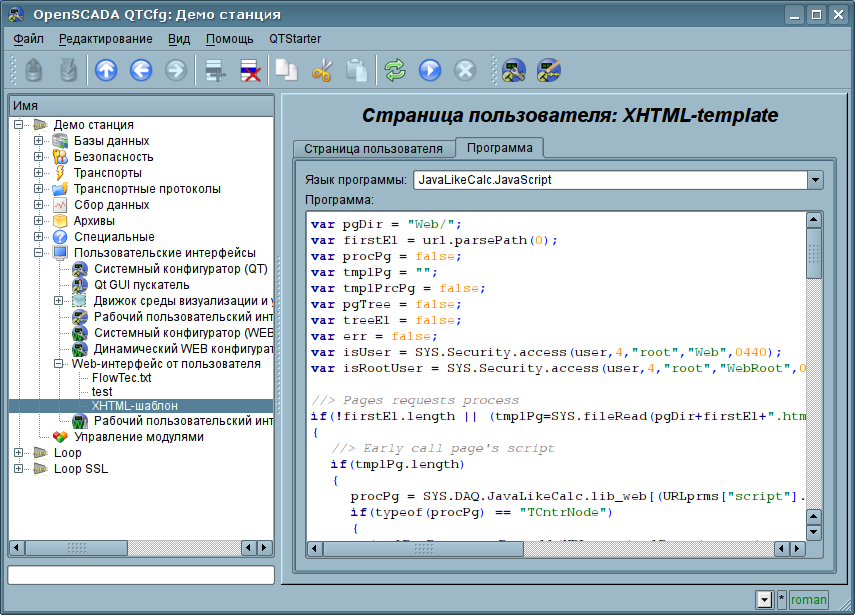Click the go up one level icon
The width and height of the screenshot is (855, 615).
pos(106,70)
